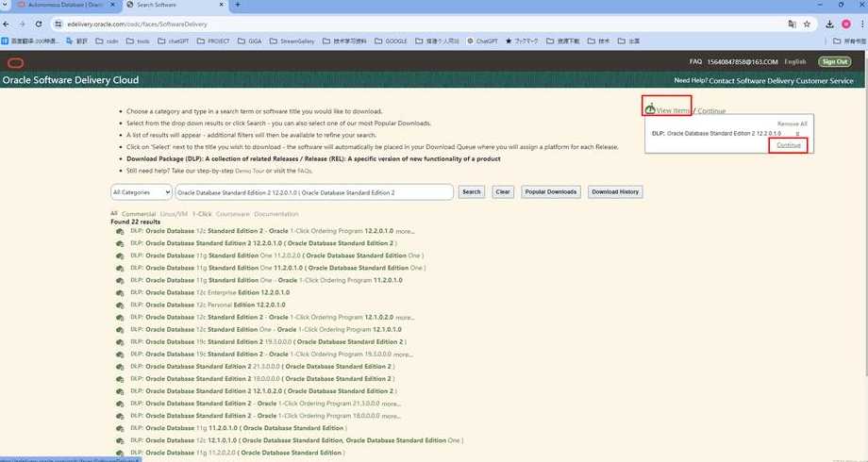Screen dimensions: 868x462
Task: Filter results by Commercial
Action: click(x=139, y=214)
